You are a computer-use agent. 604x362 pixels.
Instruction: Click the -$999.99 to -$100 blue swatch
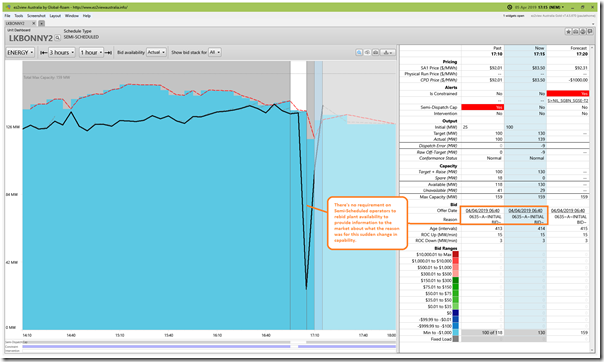[x=455, y=326]
